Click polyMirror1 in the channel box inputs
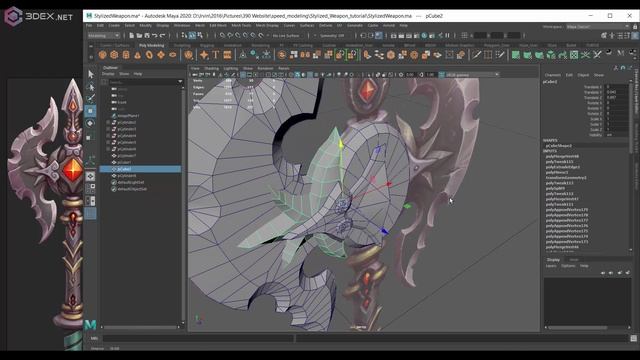 pos(557,172)
